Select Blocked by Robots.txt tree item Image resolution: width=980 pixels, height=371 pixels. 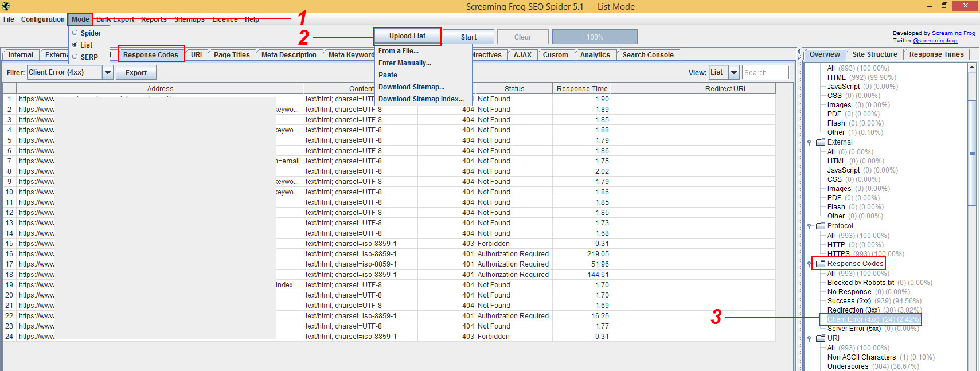click(880, 283)
